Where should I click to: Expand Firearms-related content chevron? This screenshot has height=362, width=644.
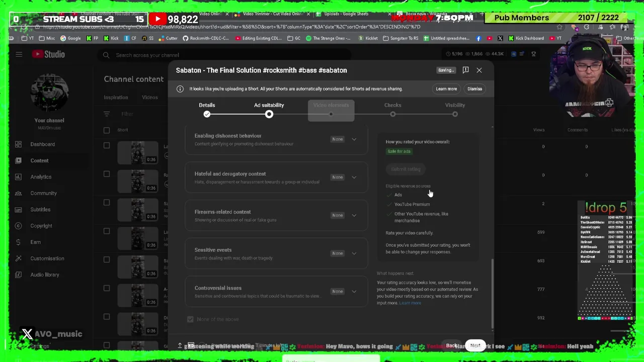354,215
